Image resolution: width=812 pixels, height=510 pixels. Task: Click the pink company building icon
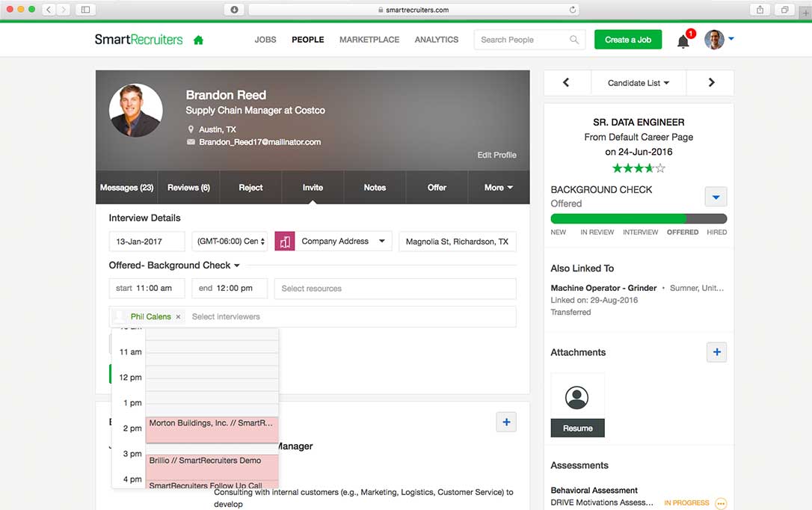[285, 242]
